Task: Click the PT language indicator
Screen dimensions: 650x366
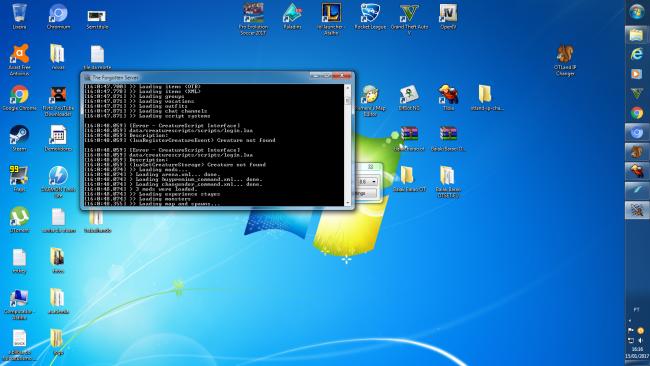Action: (636, 310)
